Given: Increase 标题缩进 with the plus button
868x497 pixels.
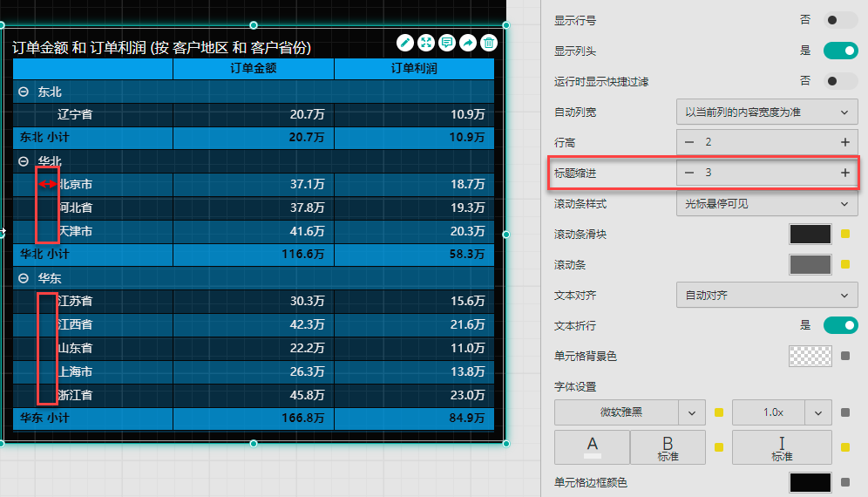Looking at the screenshot, I should (x=844, y=173).
